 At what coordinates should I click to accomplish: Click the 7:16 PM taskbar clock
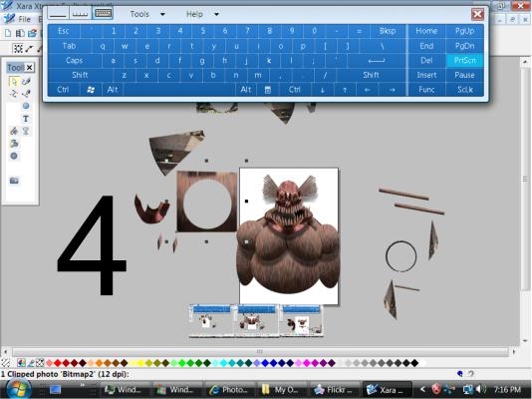507,389
